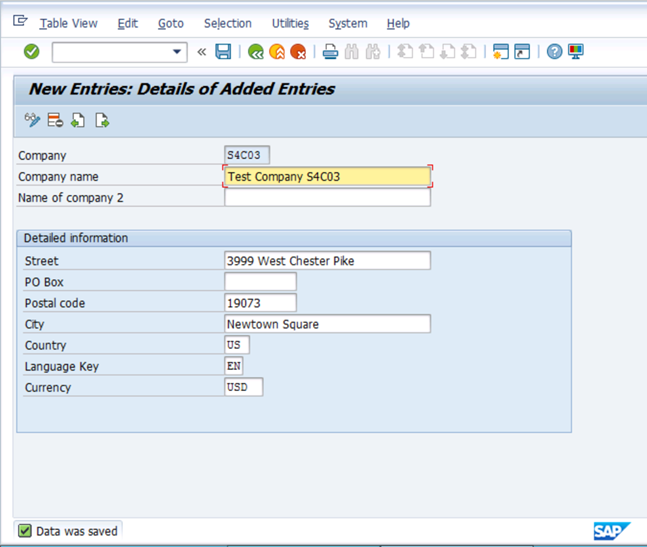Viewport: 647px width, 547px height.
Task: Click the Display/Change toggle pencil icon
Action: click(32, 120)
